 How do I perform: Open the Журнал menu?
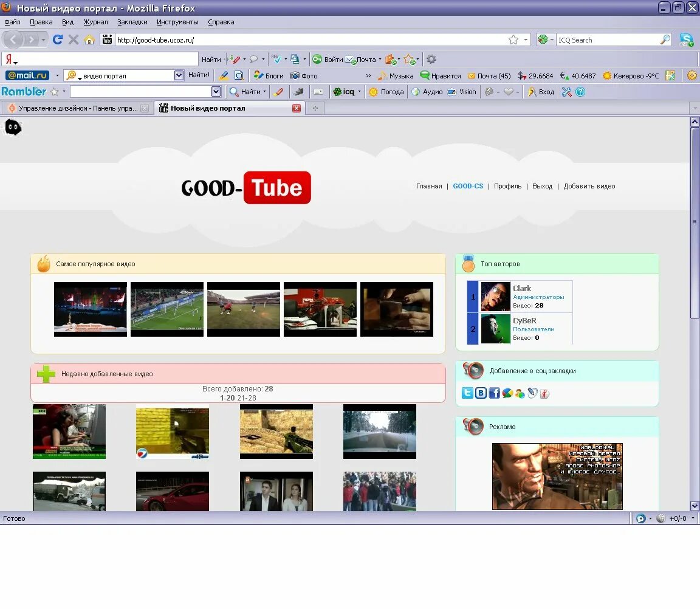coord(95,22)
